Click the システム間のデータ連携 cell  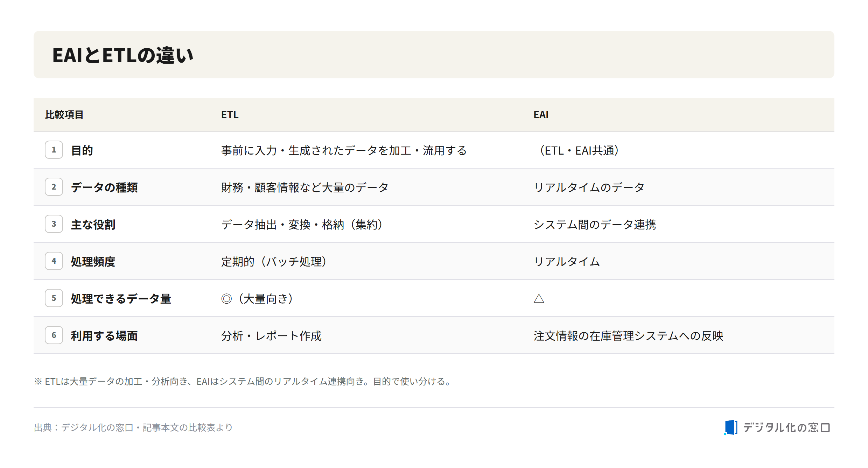(x=595, y=224)
